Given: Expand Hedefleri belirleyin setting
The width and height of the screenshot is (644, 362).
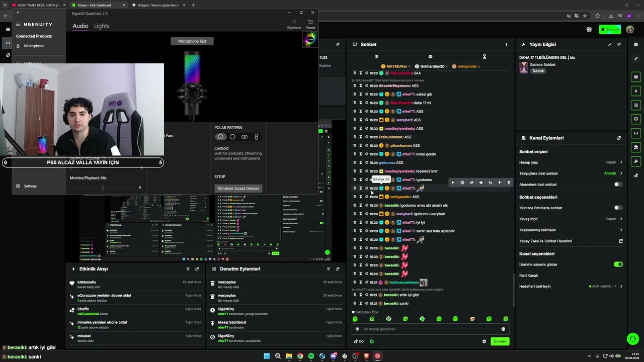Looking at the screenshot, I should click(x=571, y=286).
